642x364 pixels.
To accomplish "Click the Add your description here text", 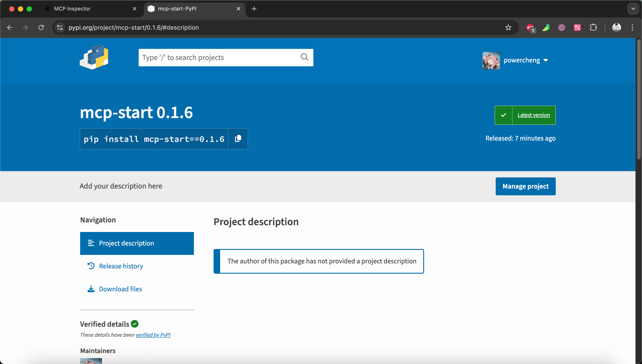I will (x=121, y=186).
